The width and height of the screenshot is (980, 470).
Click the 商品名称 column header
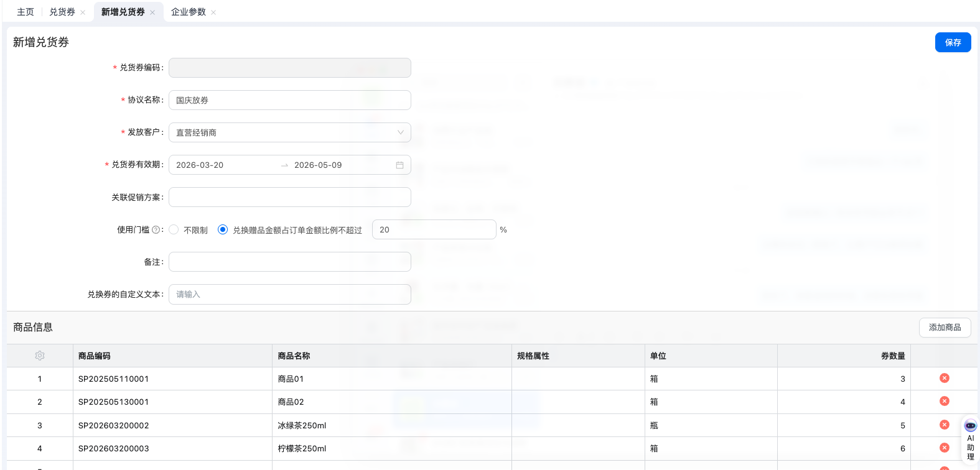(392, 356)
